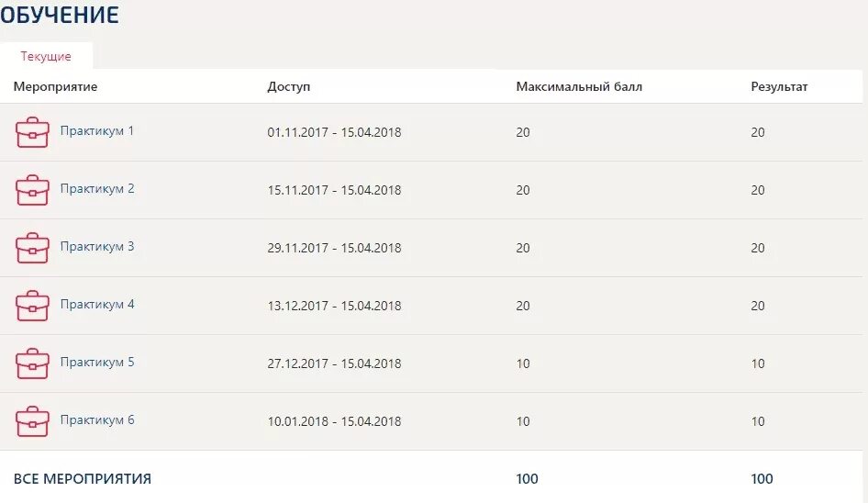Open the Практикум 1 link

(97, 131)
